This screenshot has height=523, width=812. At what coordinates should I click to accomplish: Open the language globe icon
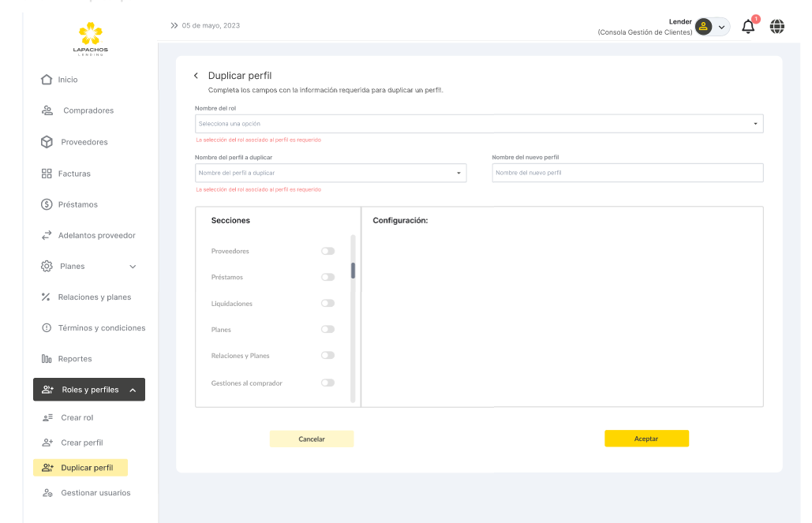pyautogui.click(x=777, y=27)
